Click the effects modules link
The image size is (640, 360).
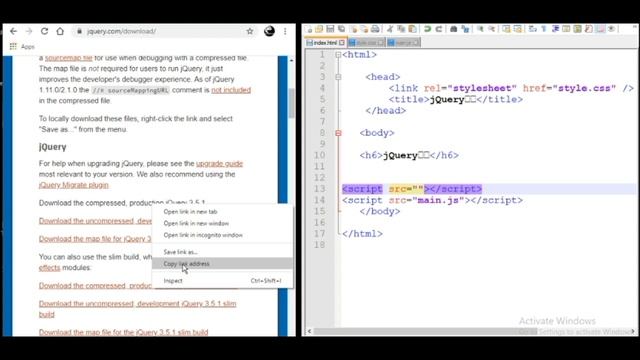coord(49,268)
